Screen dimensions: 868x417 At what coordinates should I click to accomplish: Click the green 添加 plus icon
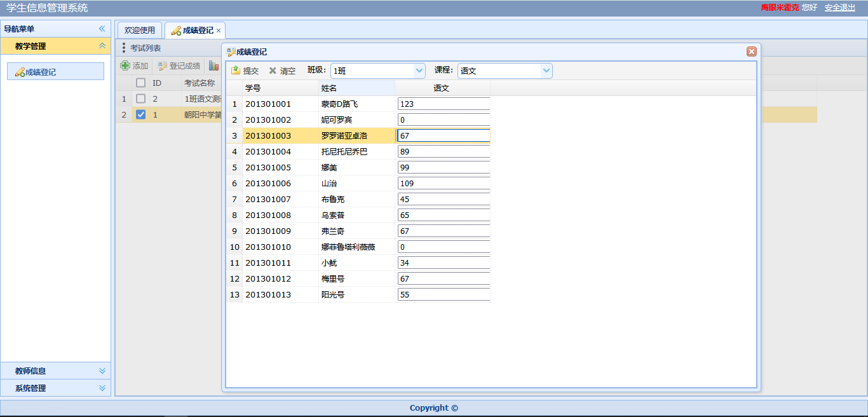tap(125, 65)
